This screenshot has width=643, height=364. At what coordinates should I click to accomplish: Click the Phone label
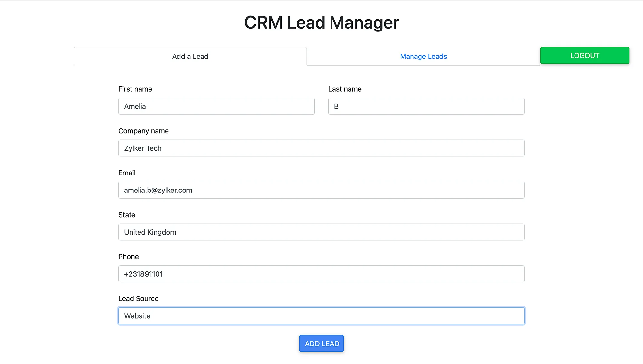(x=128, y=257)
